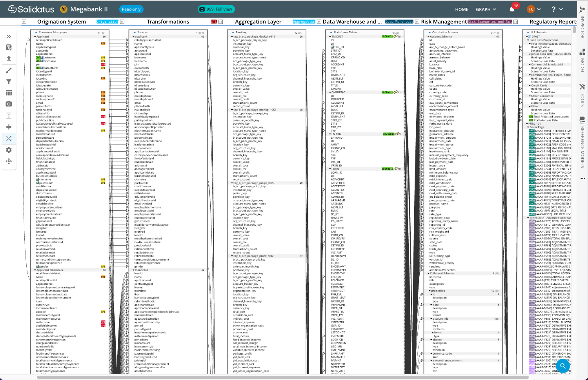
Task: Click the CDE badge beside lastname
Action: coord(38,58)
